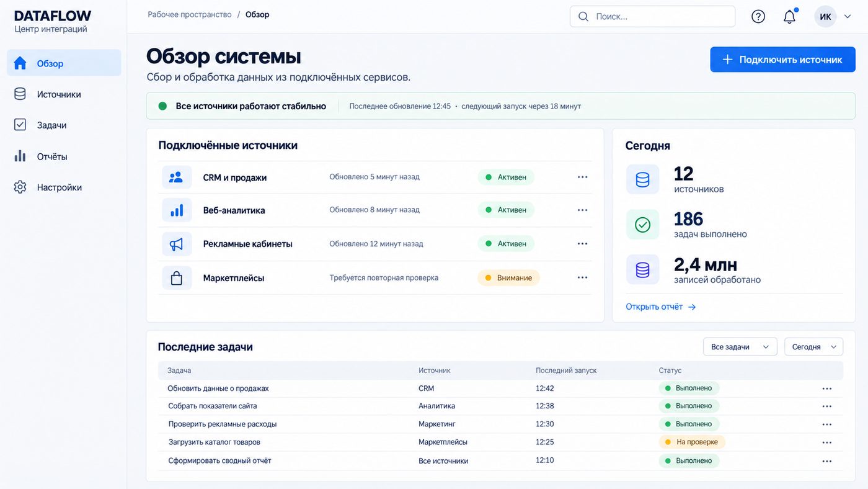Click the DATAFLOW logo
This screenshot has height=489, width=868.
[x=53, y=16]
